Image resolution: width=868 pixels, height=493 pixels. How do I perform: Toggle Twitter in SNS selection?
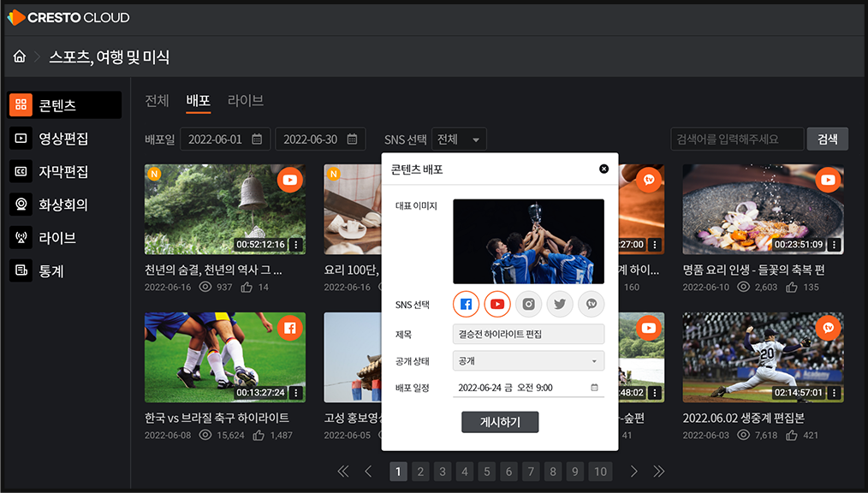pos(560,305)
